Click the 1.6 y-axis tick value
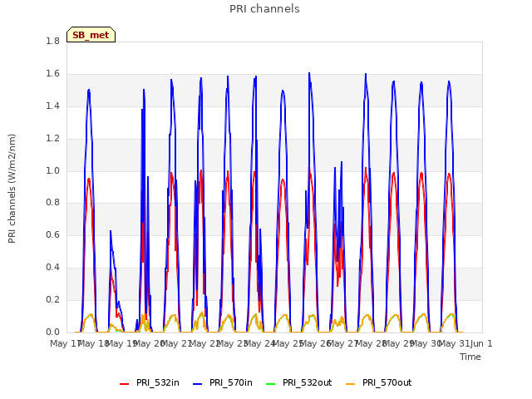 tap(52, 74)
